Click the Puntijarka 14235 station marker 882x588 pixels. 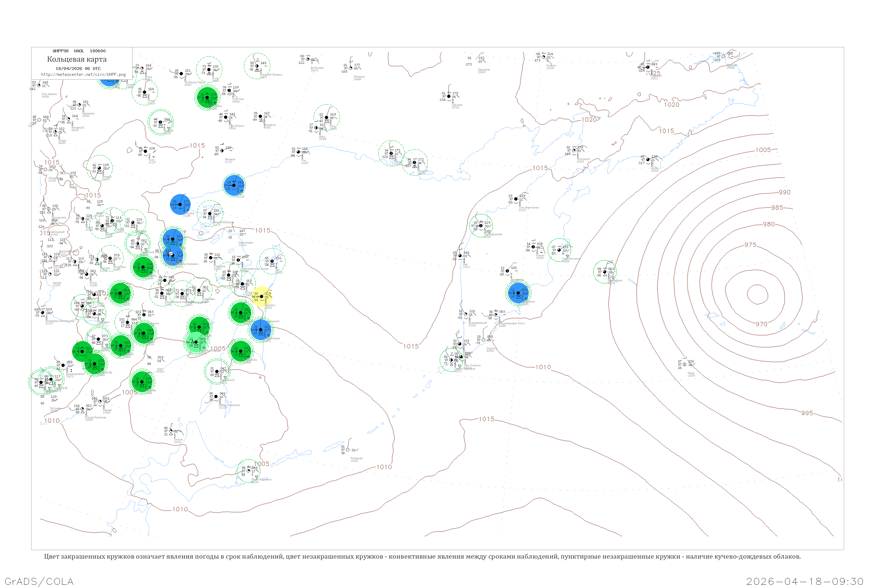pos(348,450)
